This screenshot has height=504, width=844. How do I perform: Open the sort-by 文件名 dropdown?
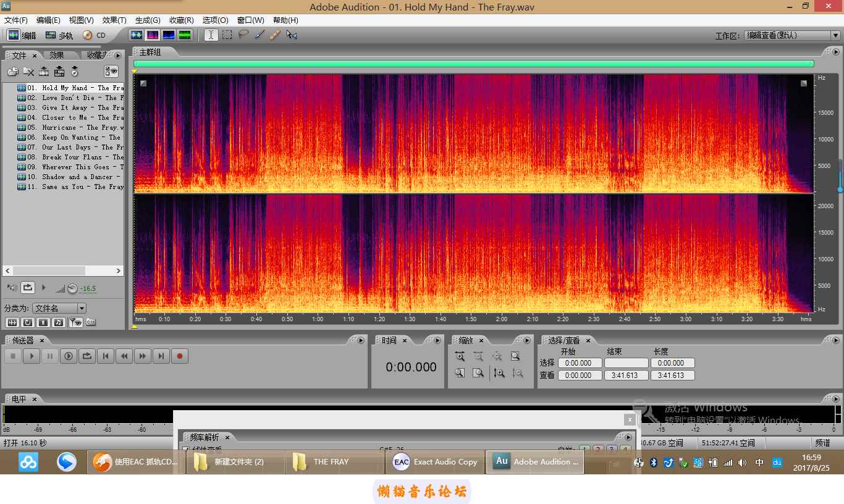[x=59, y=308]
